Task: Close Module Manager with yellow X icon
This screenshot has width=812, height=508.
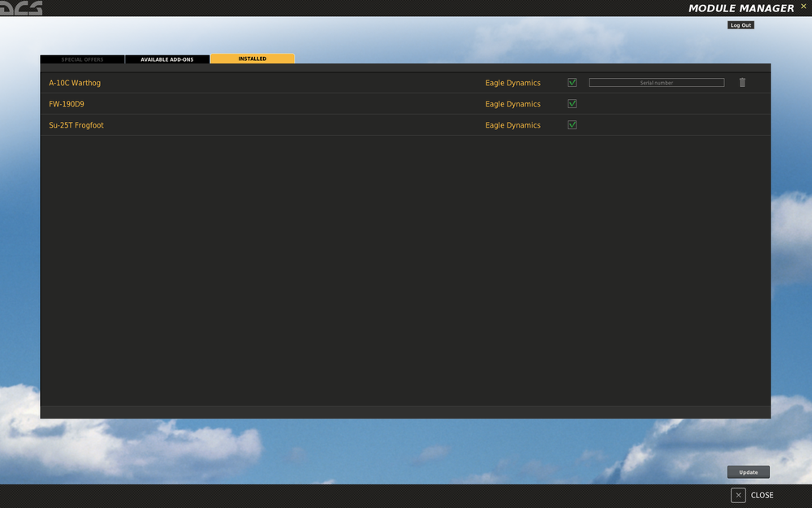Action: (804, 7)
